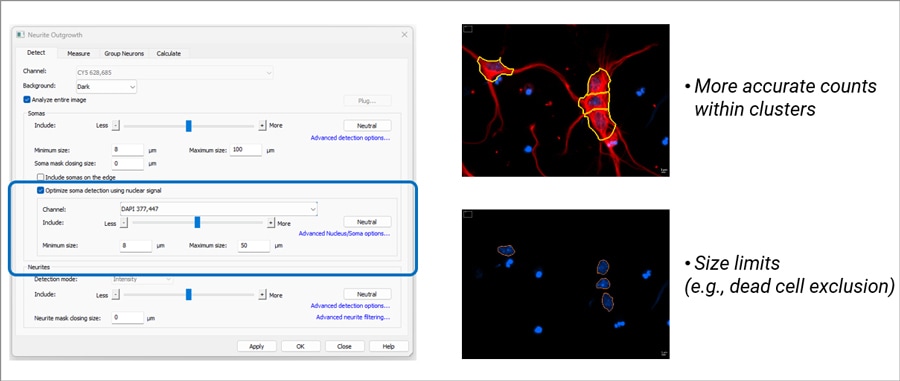
Task: Click plus button on Neurites Include slider
Action: (262, 294)
